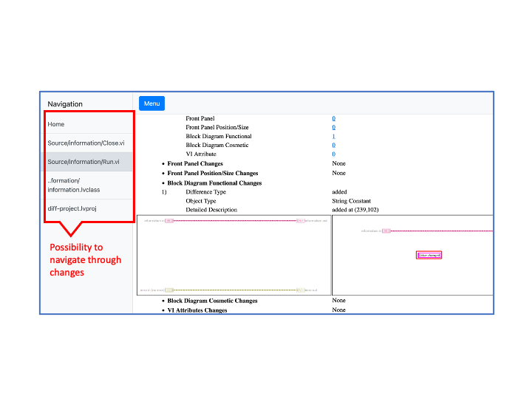Click the highlighted pink string constant
Viewport: 532px width, 399px height.
(429, 255)
